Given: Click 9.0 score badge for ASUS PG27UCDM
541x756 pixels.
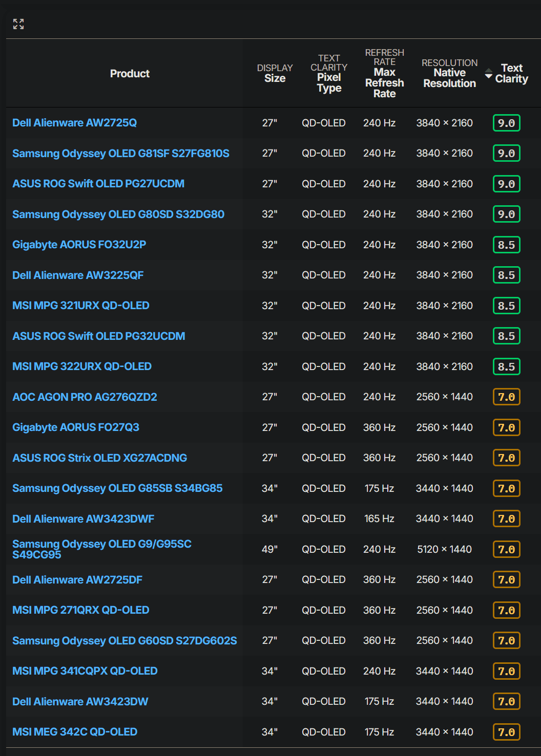Looking at the screenshot, I should 507,184.
